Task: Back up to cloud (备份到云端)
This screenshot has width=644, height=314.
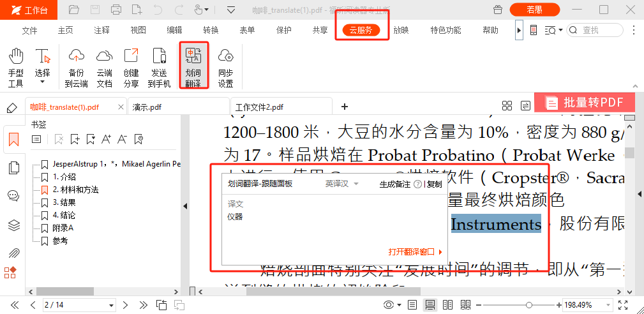Action: pos(77,67)
